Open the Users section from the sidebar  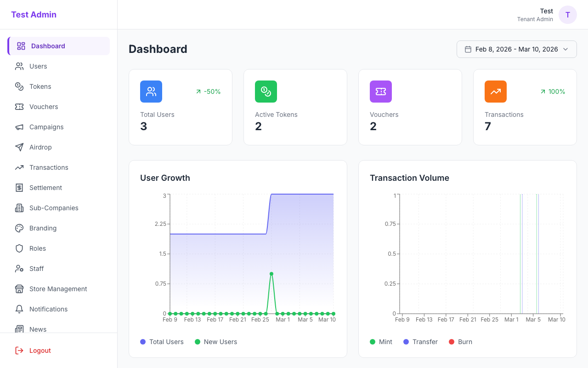[39, 66]
